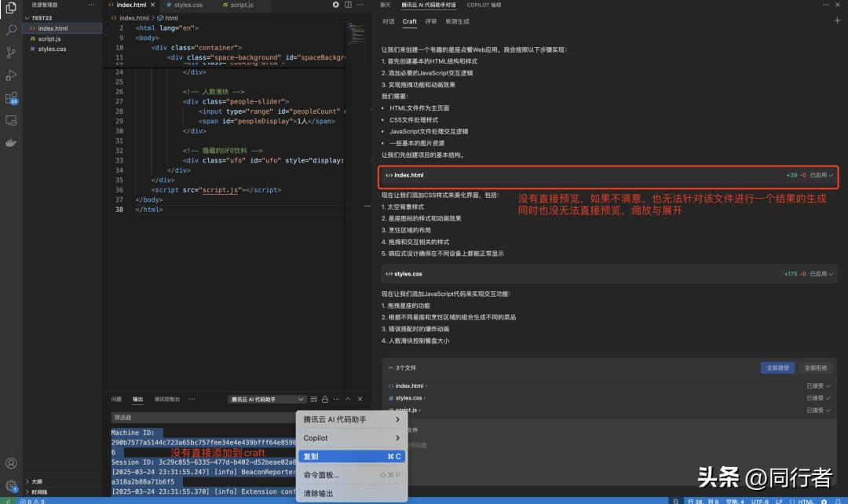Open the Run and Debug view

coord(10,75)
